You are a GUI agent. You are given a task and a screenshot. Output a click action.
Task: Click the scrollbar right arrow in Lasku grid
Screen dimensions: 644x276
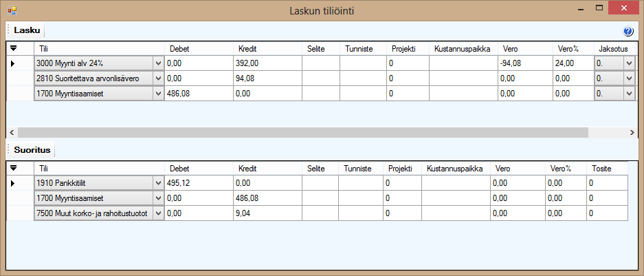point(632,132)
